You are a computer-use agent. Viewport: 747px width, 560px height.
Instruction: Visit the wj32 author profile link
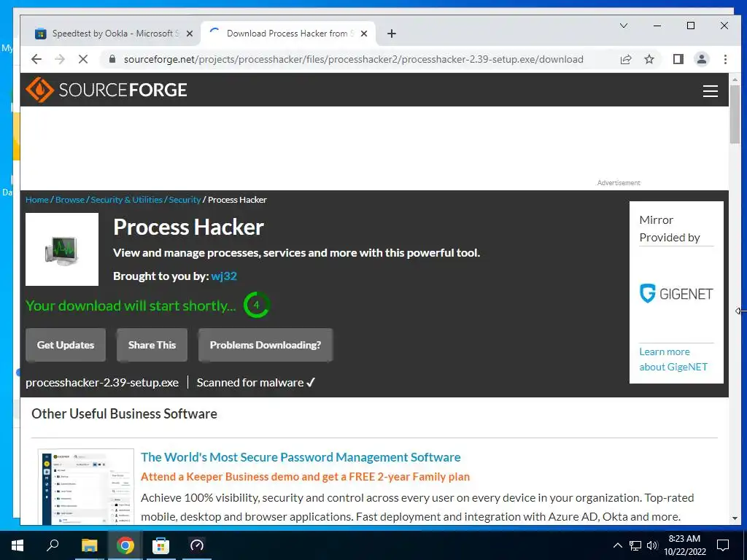pos(224,276)
